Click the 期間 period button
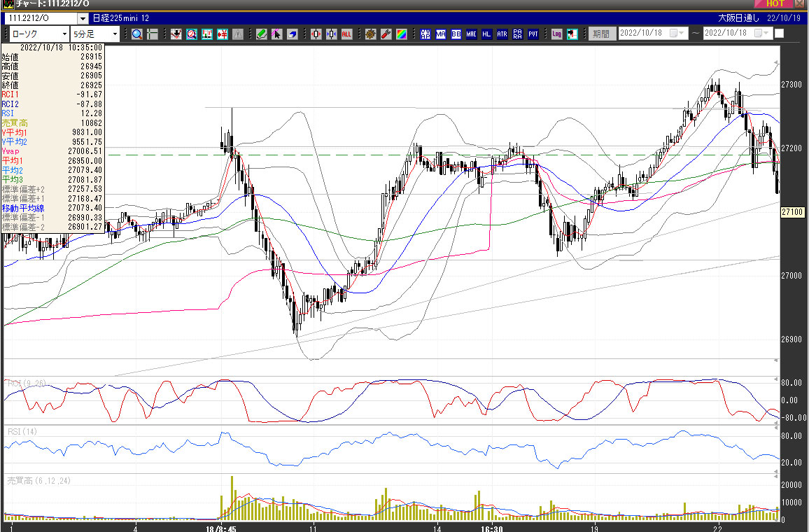 tap(602, 34)
